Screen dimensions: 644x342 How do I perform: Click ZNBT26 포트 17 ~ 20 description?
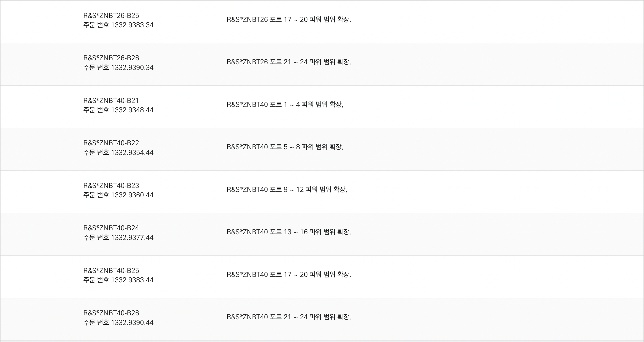[289, 19]
